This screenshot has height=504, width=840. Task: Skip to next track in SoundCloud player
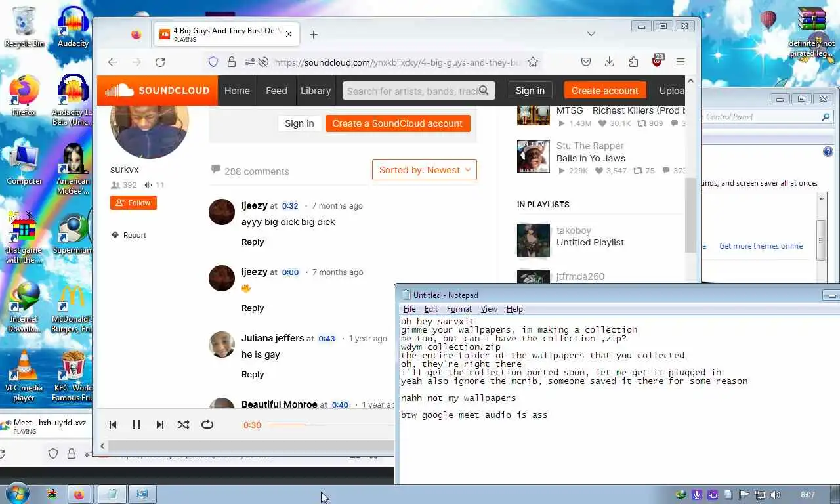click(x=160, y=425)
